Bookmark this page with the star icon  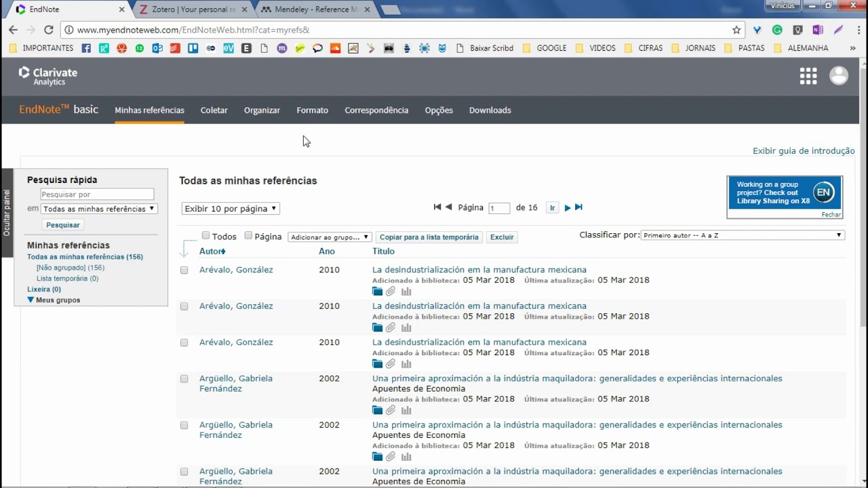coord(736,30)
